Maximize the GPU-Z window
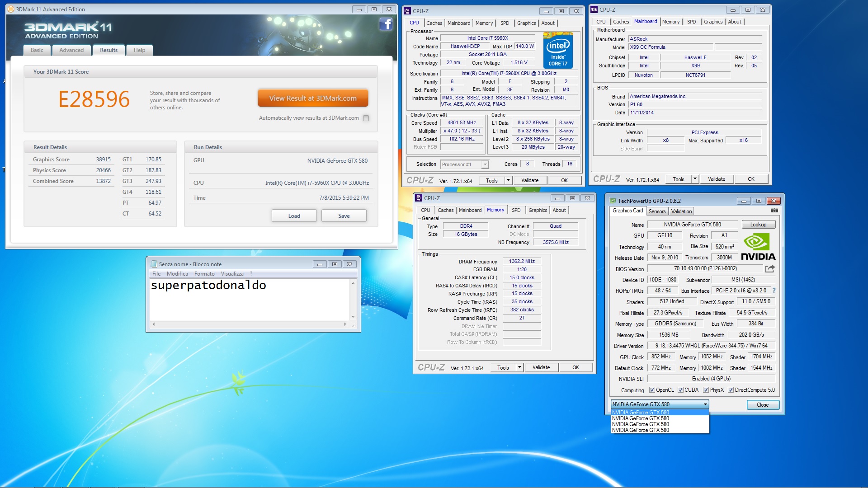The height and width of the screenshot is (488, 868). point(759,201)
